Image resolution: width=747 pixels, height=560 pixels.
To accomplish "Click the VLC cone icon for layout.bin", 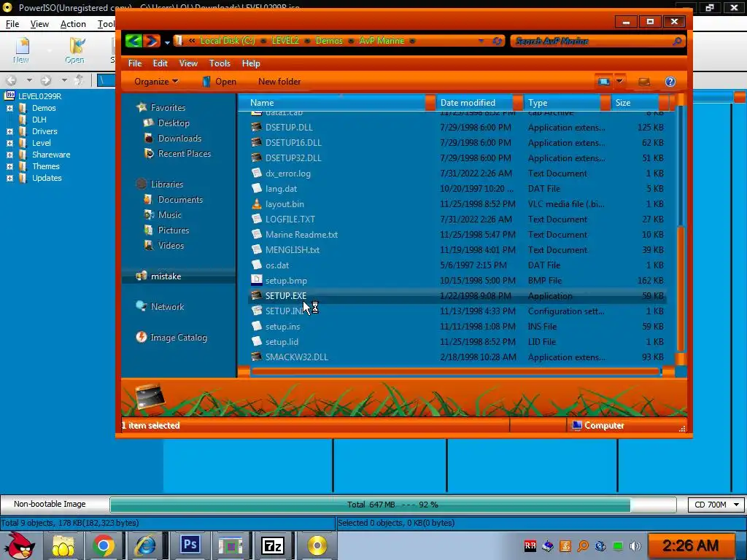I will pos(256,204).
